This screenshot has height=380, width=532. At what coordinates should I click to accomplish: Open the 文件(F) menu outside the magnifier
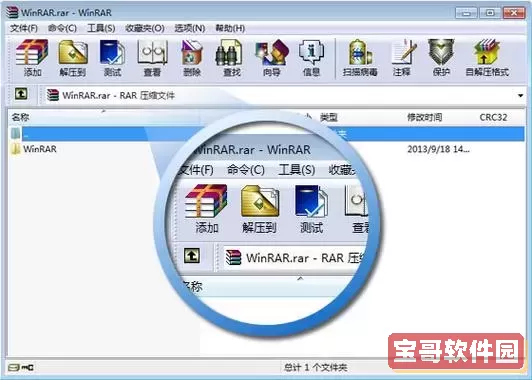pyautogui.click(x=24, y=28)
